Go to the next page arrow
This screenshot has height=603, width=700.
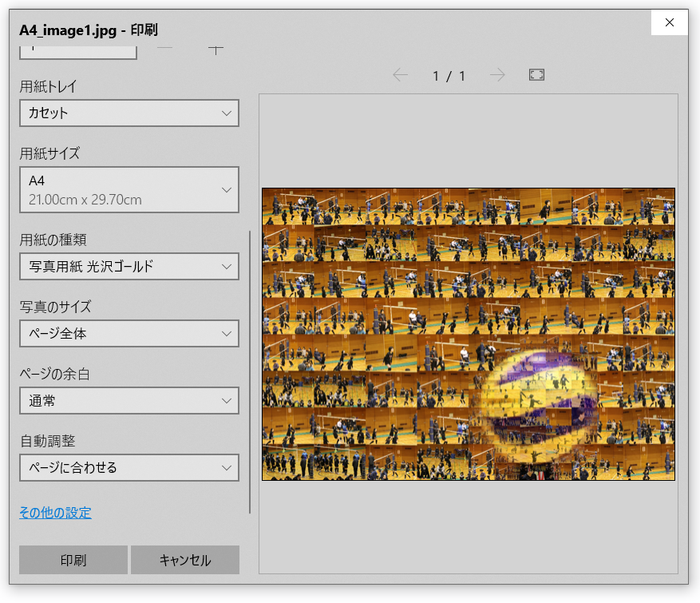[497, 75]
